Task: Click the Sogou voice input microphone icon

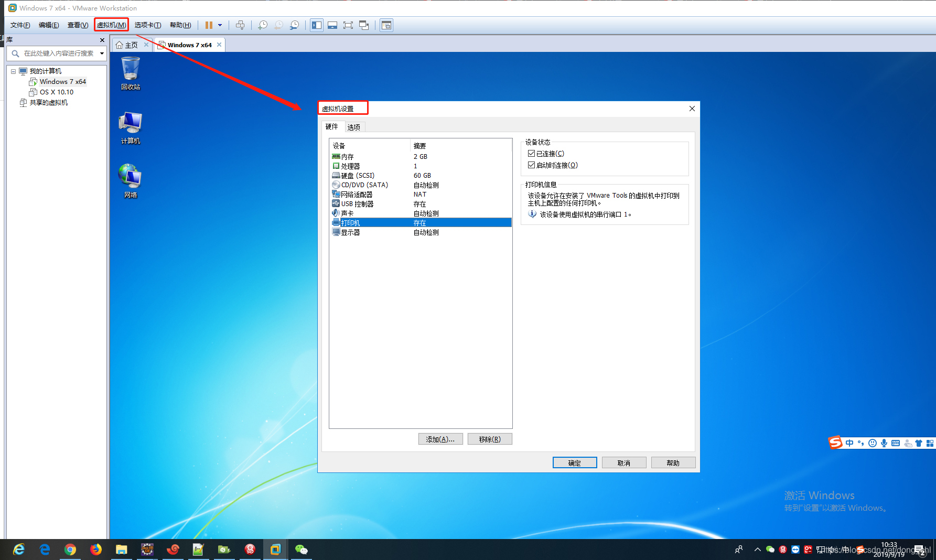Action: pos(884,443)
